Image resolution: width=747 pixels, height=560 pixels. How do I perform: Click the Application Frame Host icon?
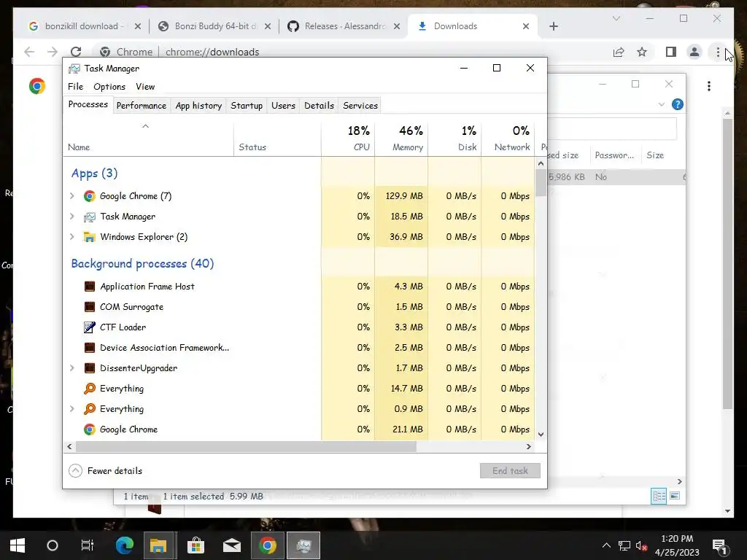89,286
